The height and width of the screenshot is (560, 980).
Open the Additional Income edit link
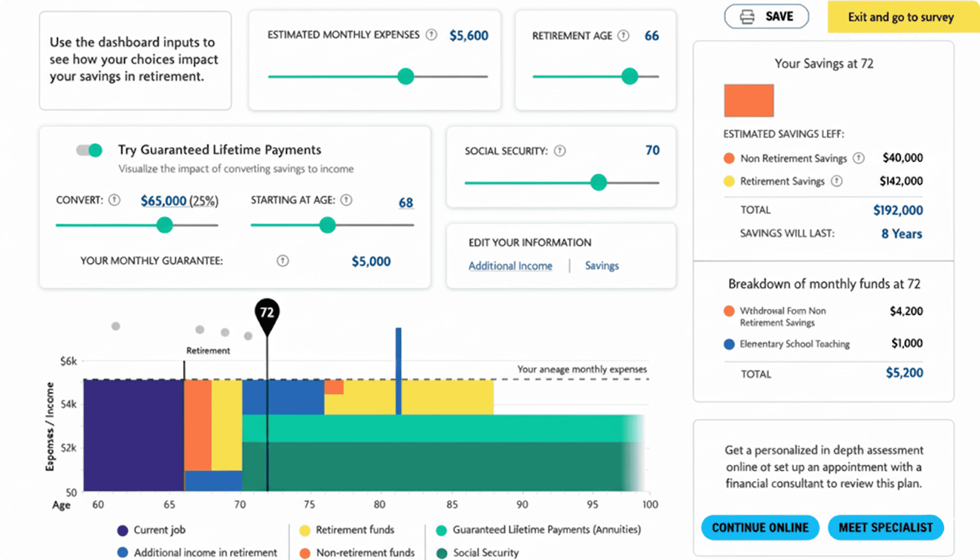coord(510,266)
